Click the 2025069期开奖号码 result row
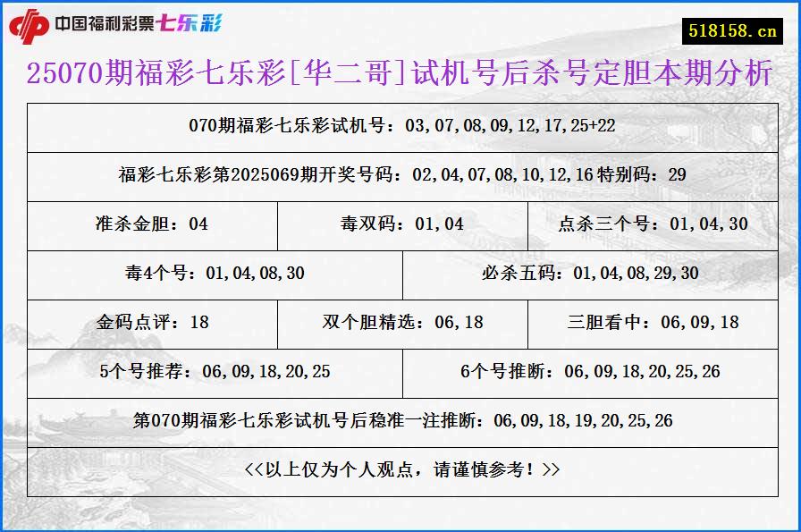Image resolution: width=801 pixels, height=532 pixels. pyautogui.click(x=400, y=176)
